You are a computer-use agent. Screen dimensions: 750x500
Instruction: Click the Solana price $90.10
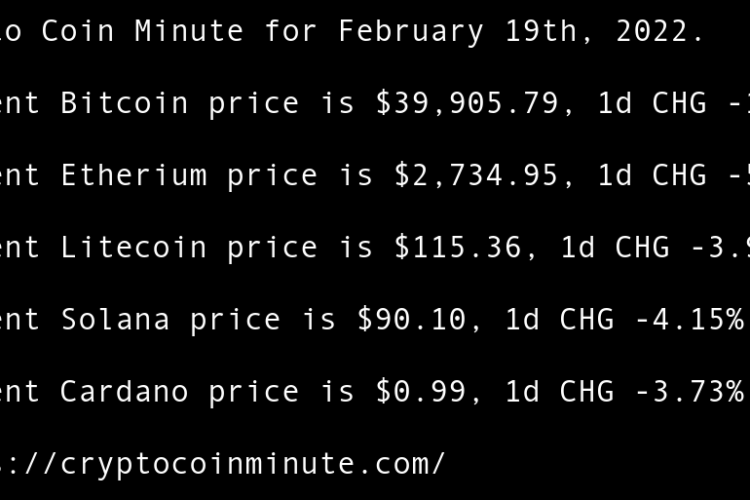click(412, 319)
